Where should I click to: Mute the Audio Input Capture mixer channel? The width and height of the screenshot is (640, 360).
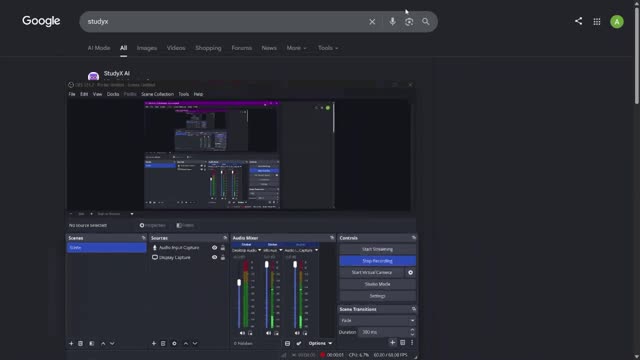tap(297, 333)
